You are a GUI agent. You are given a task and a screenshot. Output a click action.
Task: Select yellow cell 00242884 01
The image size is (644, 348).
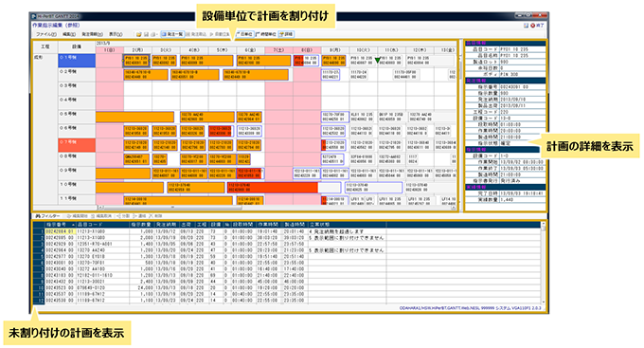61,231
